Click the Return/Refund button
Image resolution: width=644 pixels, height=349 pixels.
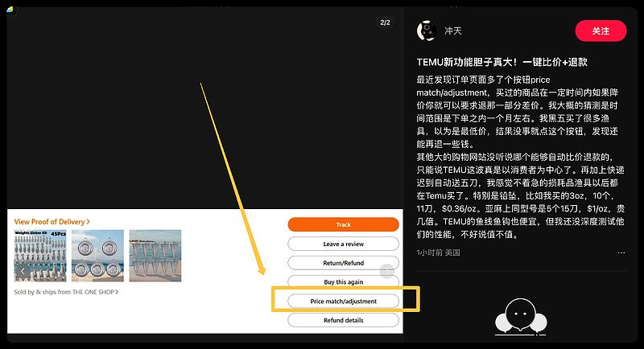click(344, 263)
